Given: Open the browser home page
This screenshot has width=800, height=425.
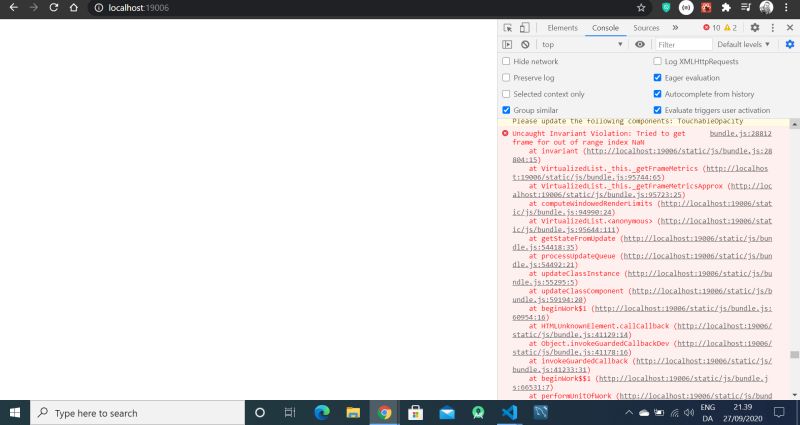Looking at the screenshot, I should pyautogui.click(x=73, y=8).
